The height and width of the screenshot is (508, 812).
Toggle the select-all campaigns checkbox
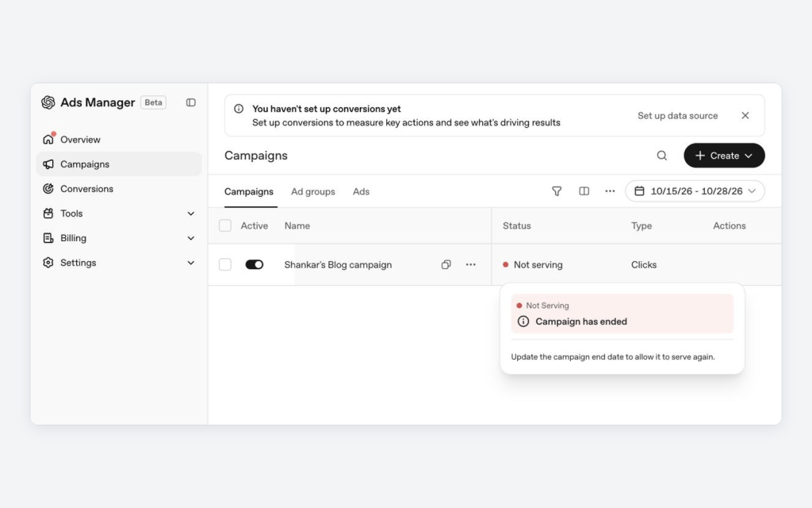click(x=225, y=225)
